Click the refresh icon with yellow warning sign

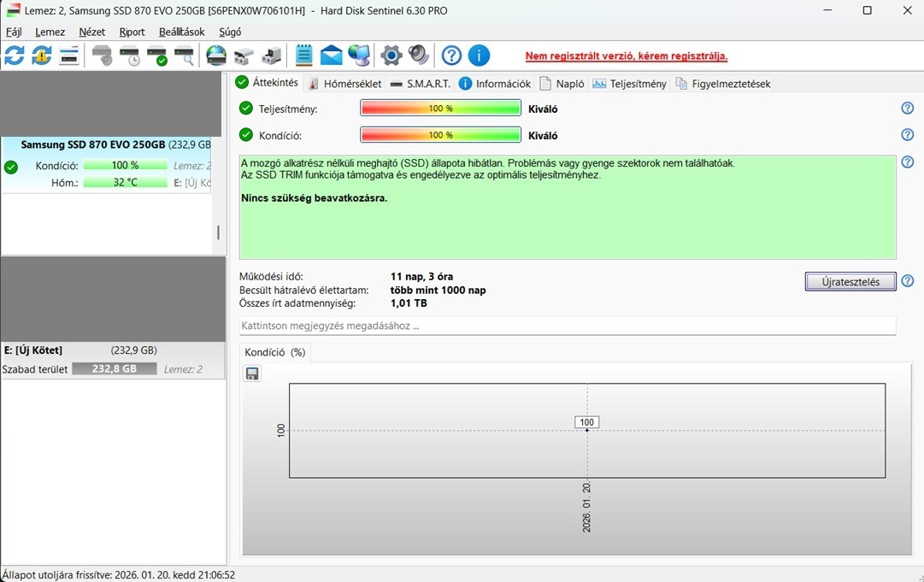point(41,56)
